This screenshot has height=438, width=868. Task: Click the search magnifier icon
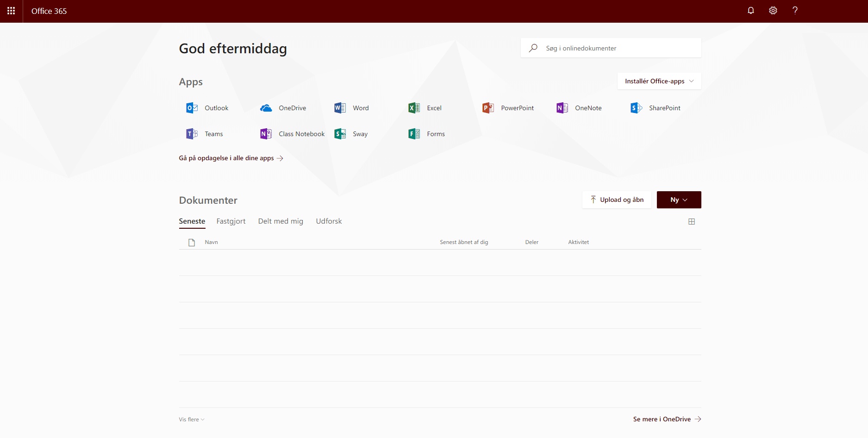point(533,48)
